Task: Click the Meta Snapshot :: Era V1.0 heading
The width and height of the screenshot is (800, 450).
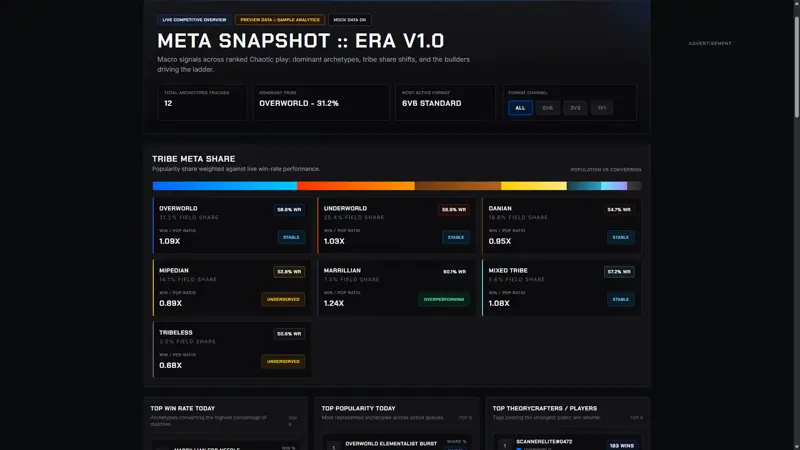Action: click(301, 41)
